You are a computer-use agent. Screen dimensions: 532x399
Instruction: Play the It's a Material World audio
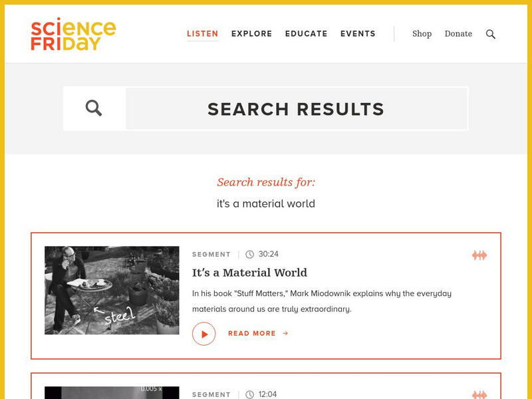[203, 333]
